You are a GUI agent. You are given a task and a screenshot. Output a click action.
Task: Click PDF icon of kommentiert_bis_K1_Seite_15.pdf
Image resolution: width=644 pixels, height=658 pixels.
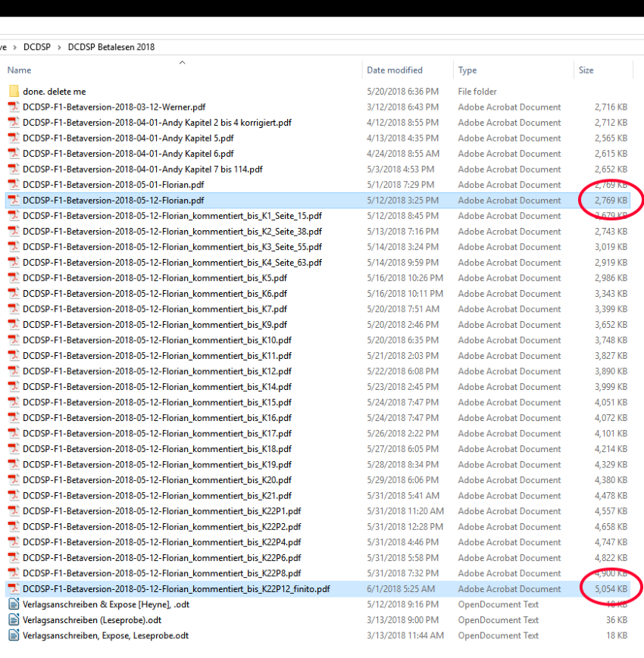click(x=13, y=216)
